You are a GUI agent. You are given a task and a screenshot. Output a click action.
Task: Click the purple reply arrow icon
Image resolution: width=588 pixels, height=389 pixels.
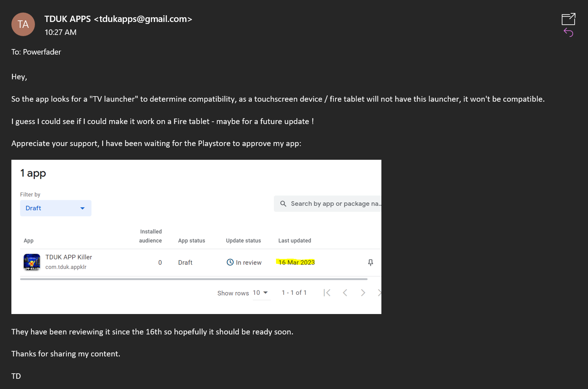coord(568,33)
